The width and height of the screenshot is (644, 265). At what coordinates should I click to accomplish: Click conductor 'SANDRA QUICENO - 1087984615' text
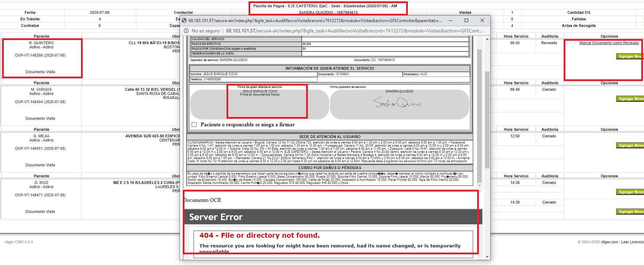pyautogui.click(x=328, y=12)
